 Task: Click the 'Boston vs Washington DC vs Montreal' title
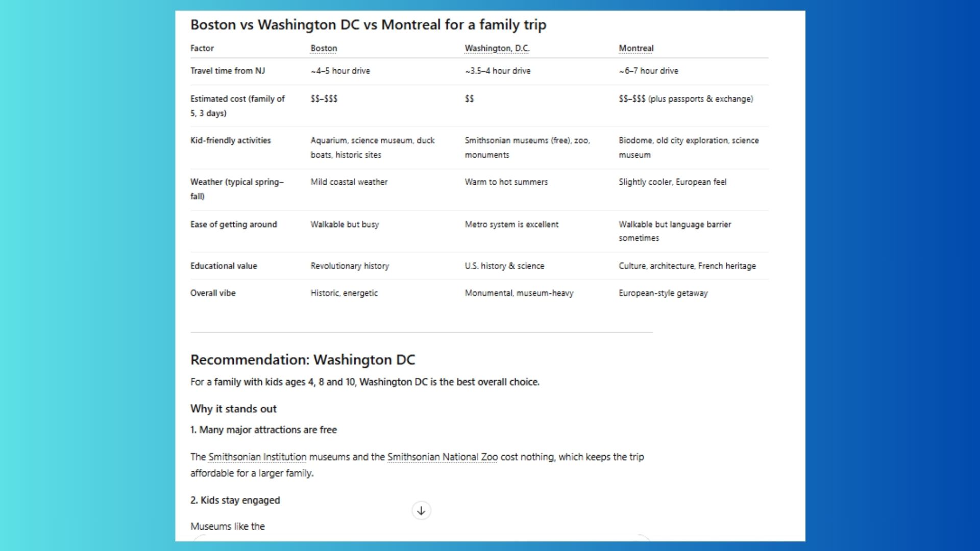click(368, 24)
